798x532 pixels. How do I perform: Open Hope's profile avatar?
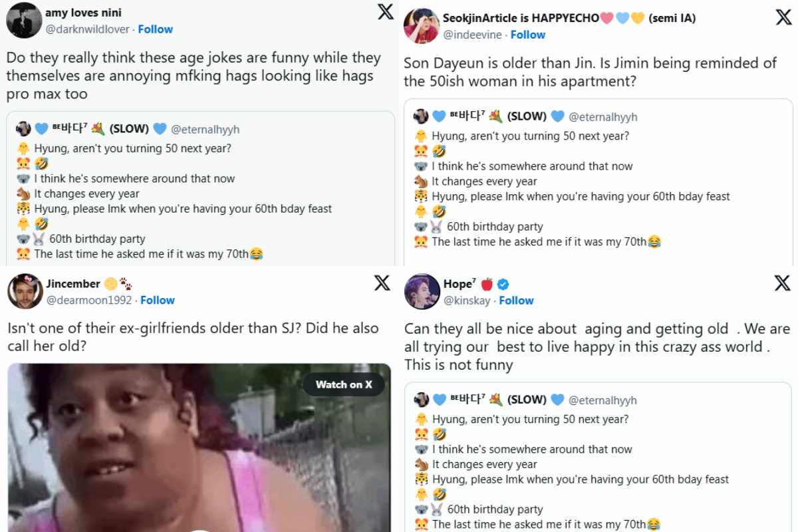point(422,291)
